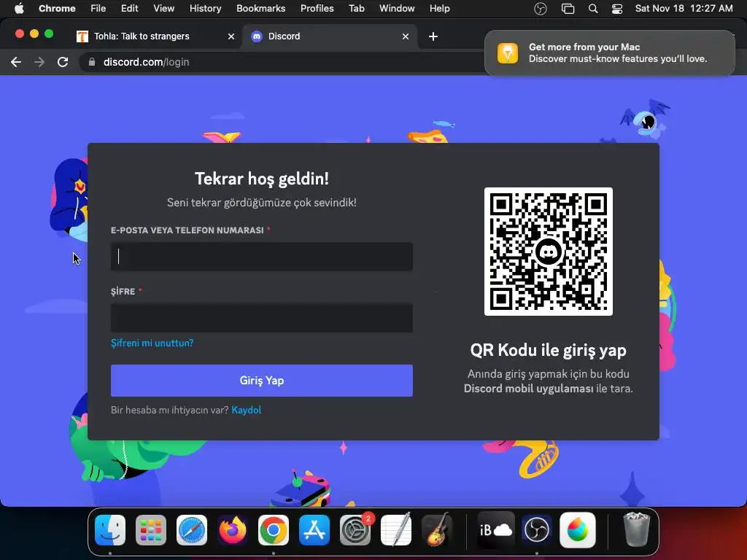Image resolution: width=747 pixels, height=560 pixels.
Task: Open Spotlight search in menu bar
Action: pos(593,9)
